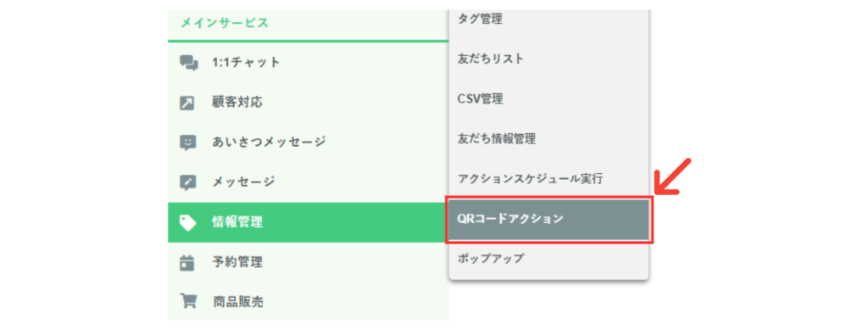The height and width of the screenshot is (330, 868).
Task: Select the あいさつメッセージ sidebar label
Action: coord(269,143)
